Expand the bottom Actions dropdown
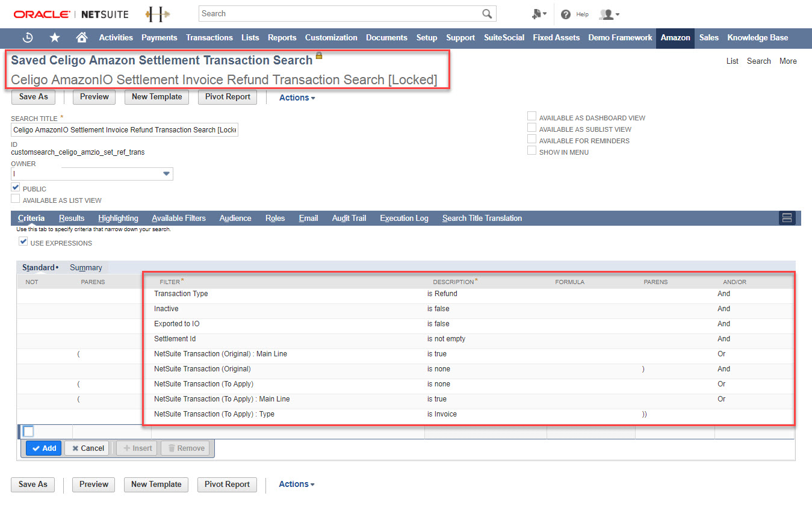Viewport: 812px width, 505px height. coord(296,484)
